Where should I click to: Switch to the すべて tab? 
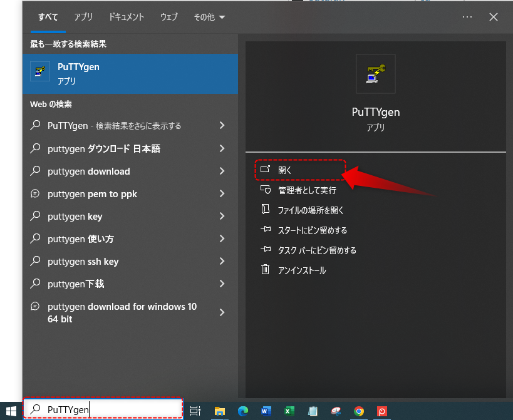point(48,17)
